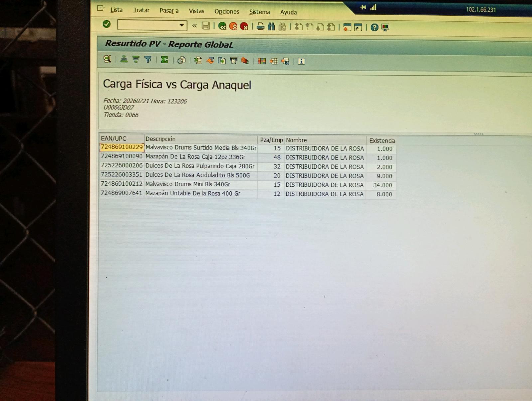The width and height of the screenshot is (532, 401).
Task: Go to previous page icon
Action: [310, 27]
